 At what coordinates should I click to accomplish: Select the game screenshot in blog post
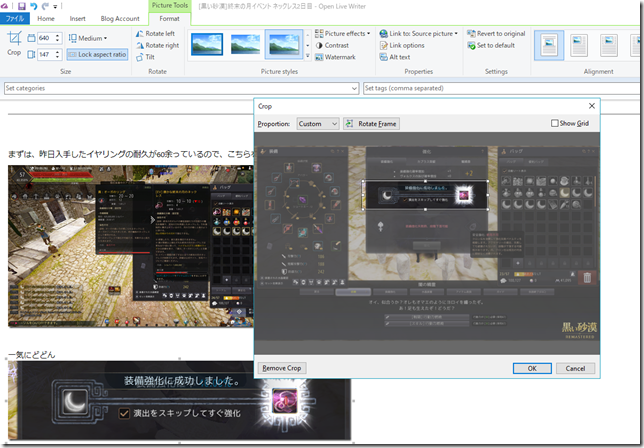tap(131, 246)
